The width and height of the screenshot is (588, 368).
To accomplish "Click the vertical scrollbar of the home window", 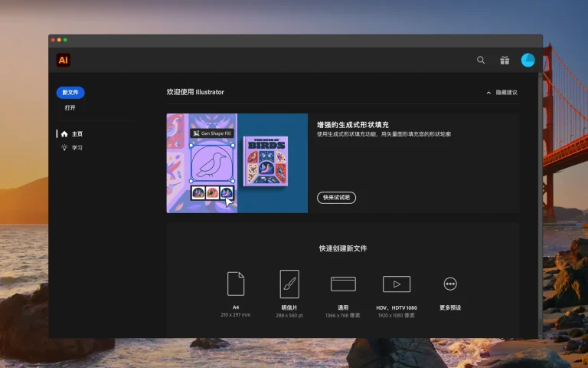I will [x=541, y=205].
